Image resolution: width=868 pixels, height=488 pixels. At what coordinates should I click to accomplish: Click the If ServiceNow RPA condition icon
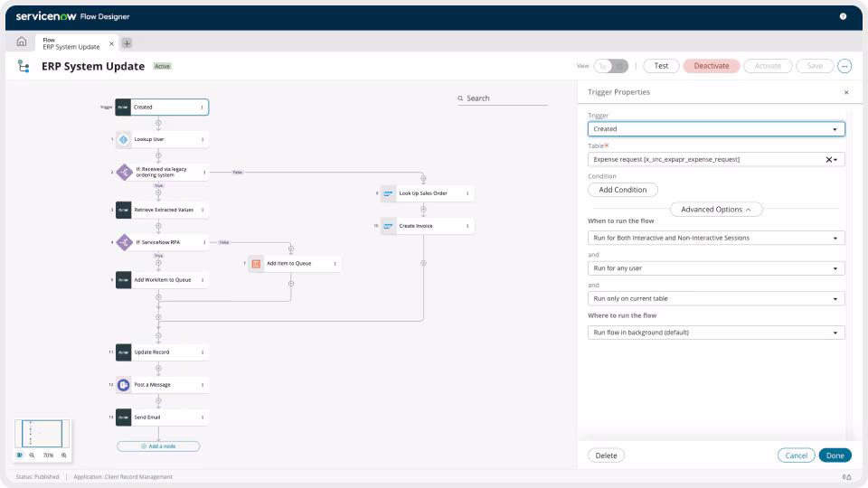pyautogui.click(x=124, y=242)
